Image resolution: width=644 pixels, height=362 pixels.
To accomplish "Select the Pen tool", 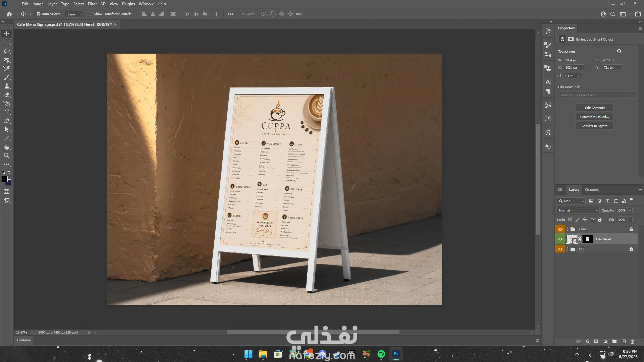I will [x=7, y=121].
